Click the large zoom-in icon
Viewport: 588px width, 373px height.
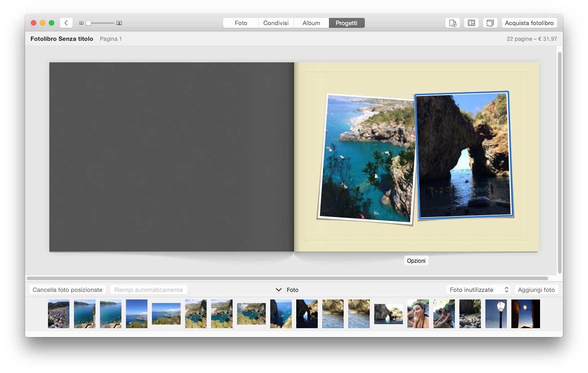point(119,23)
